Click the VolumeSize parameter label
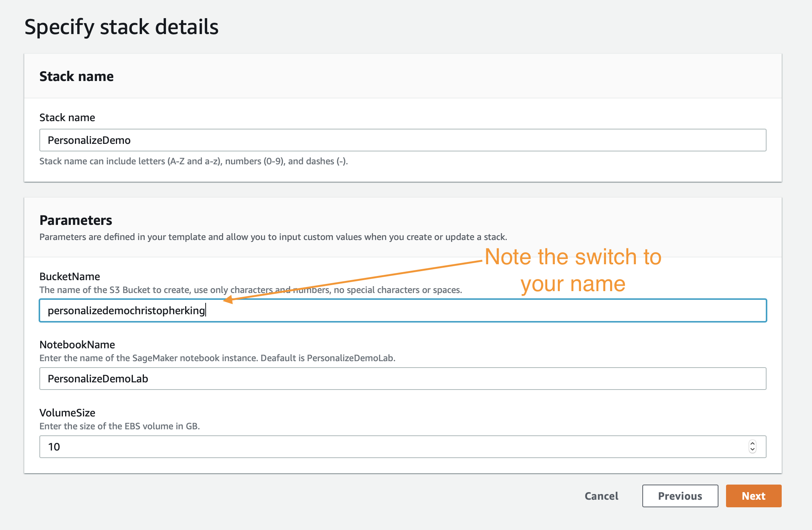This screenshot has width=812, height=530. click(x=67, y=413)
